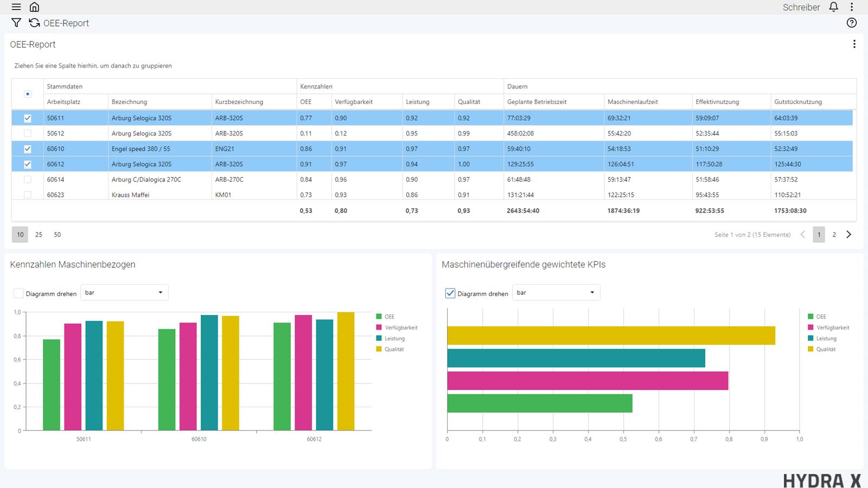Set page size to 25 rows
This screenshot has height=488, width=868.
coord(39,235)
